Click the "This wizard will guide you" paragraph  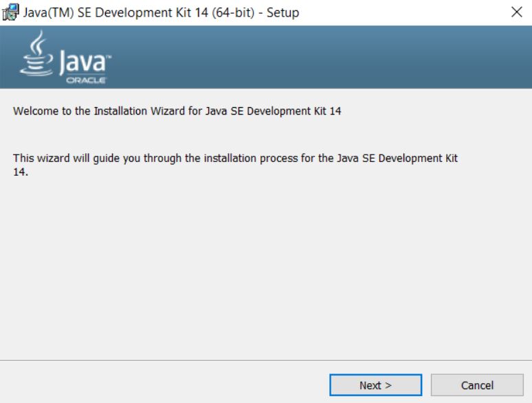coord(235,159)
